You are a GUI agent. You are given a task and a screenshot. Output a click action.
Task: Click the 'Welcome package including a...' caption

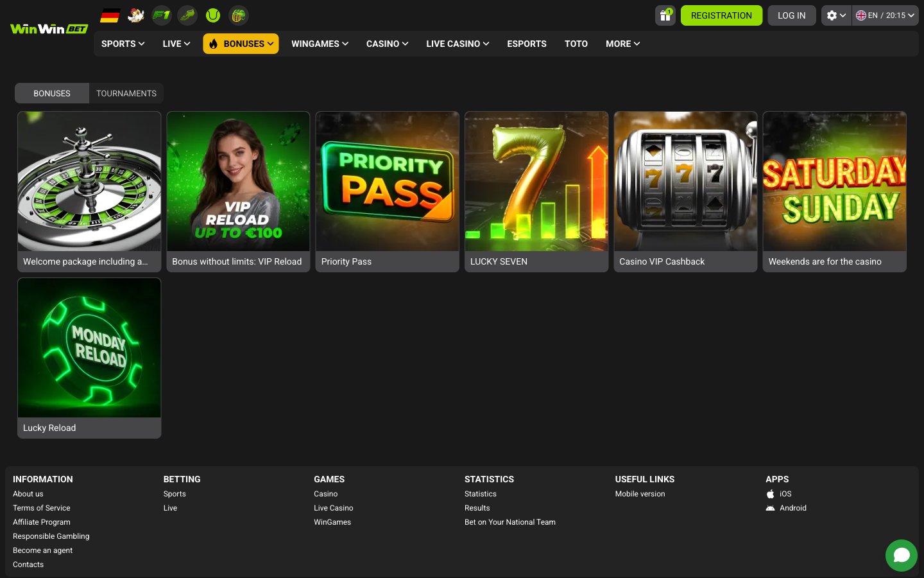tap(85, 261)
